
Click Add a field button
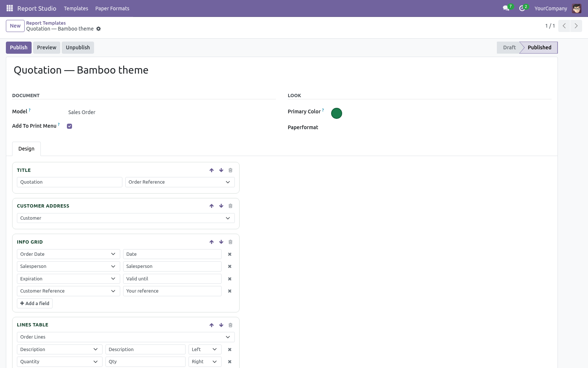click(35, 303)
